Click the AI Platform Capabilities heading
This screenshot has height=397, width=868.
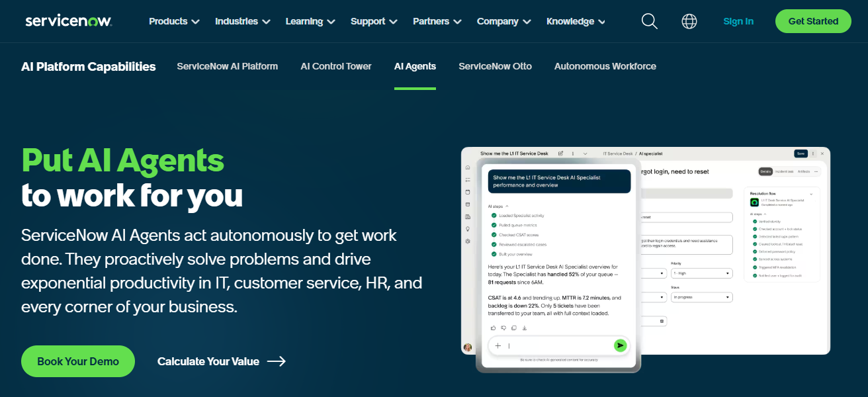click(89, 66)
